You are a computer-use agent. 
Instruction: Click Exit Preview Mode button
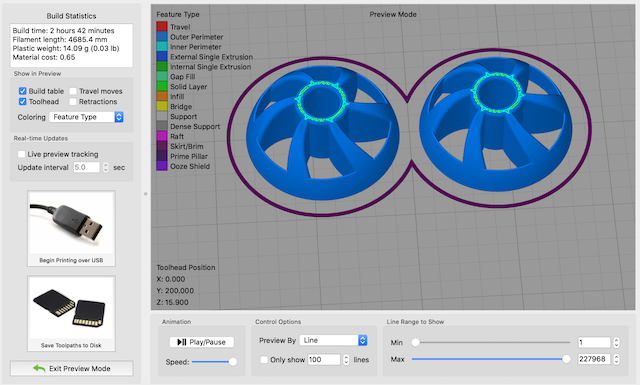pyautogui.click(x=71, y=368)
